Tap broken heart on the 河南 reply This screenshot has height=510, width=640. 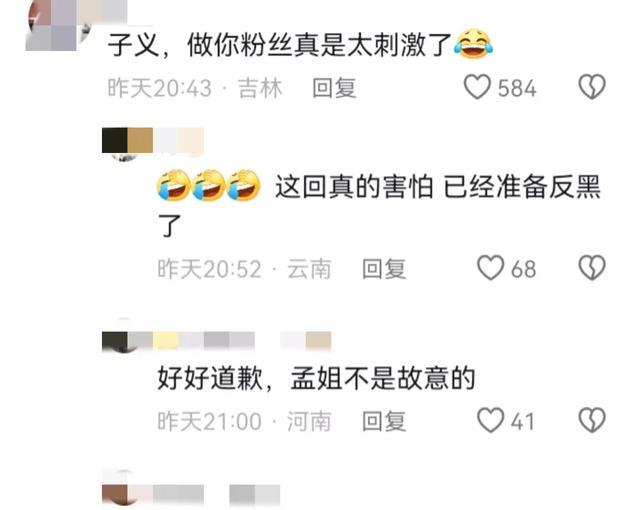(592, 420)
